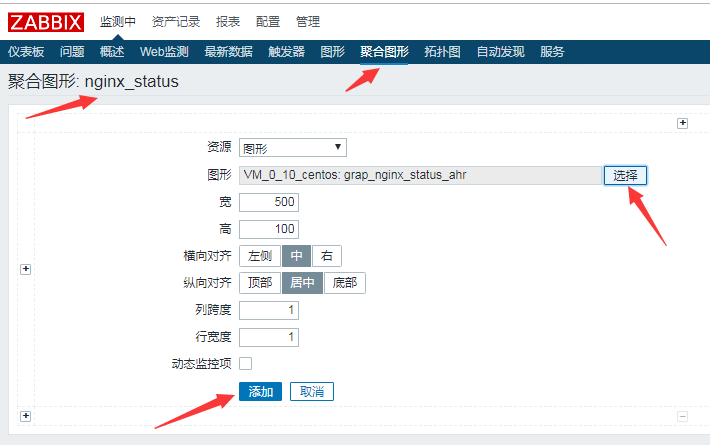Go to the 自动发现 tab
Screen dimensions: 710x445
click(500, 52)
